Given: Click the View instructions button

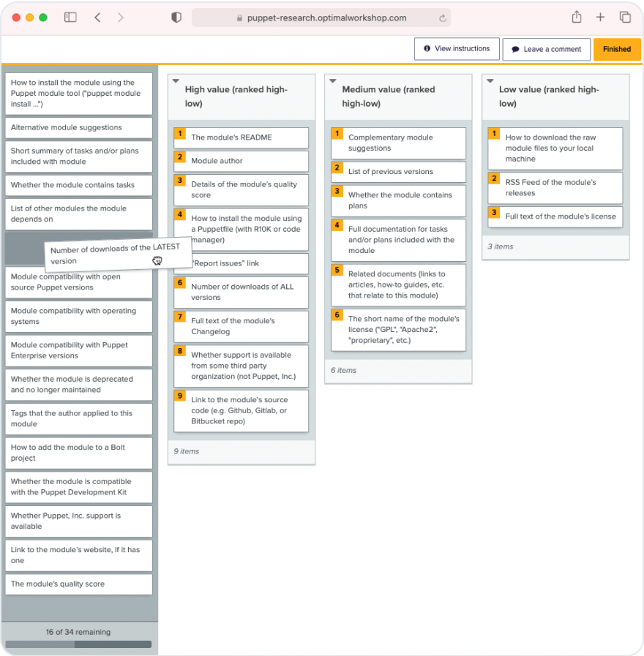Looking at the screenshot, I should point(457,49).
